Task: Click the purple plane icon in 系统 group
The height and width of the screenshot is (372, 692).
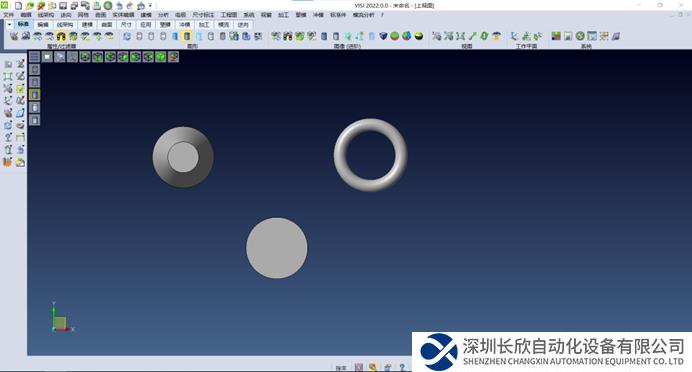Action: point(616,36)
